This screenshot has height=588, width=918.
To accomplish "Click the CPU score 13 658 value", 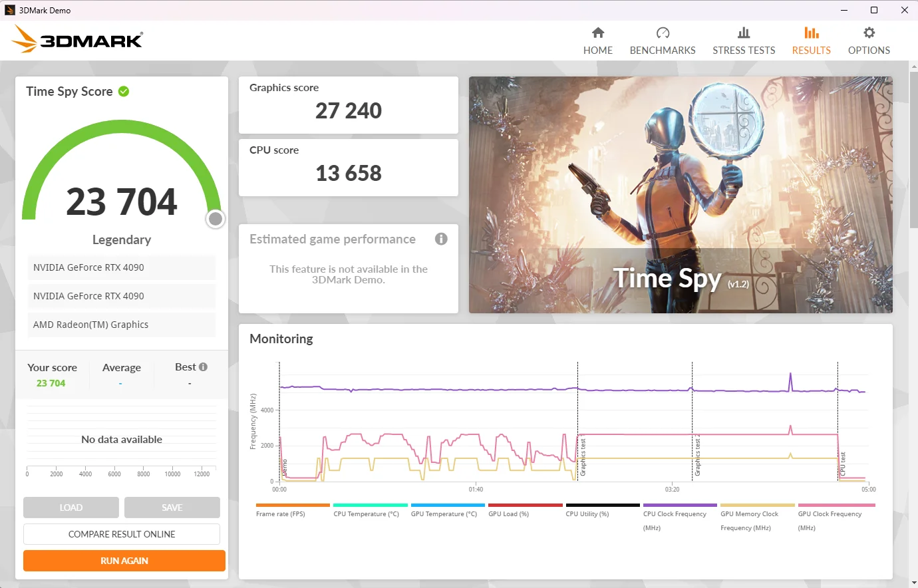I will coord(349,173).
